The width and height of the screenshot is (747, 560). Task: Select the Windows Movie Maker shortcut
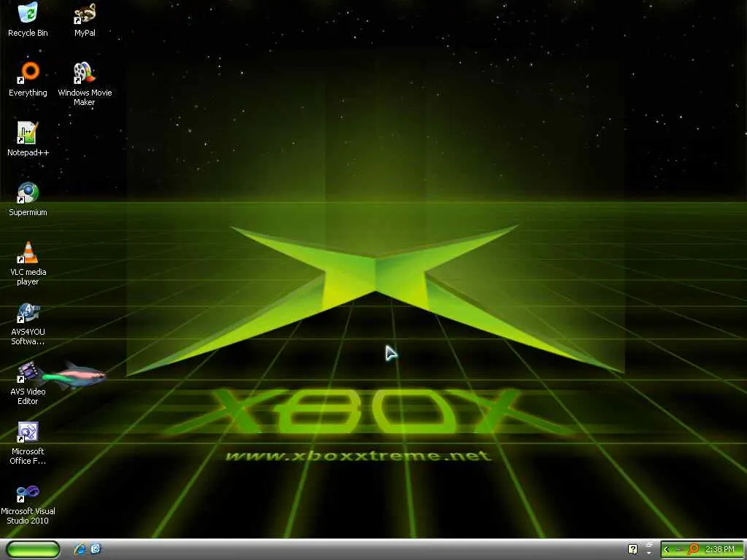(85, 85)
